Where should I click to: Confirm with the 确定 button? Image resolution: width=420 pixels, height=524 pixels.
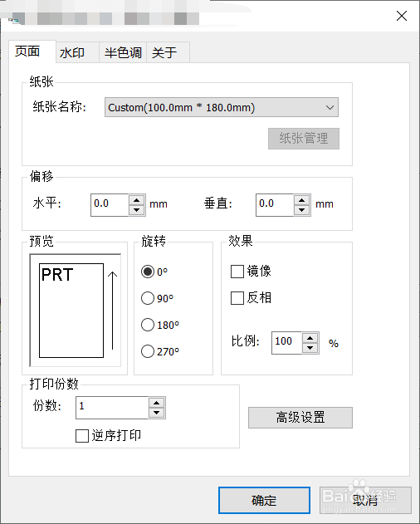(x=264, y=500)
